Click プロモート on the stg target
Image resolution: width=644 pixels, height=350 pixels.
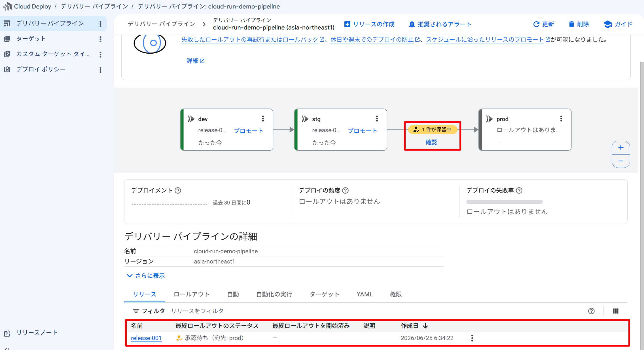point(363,131)
